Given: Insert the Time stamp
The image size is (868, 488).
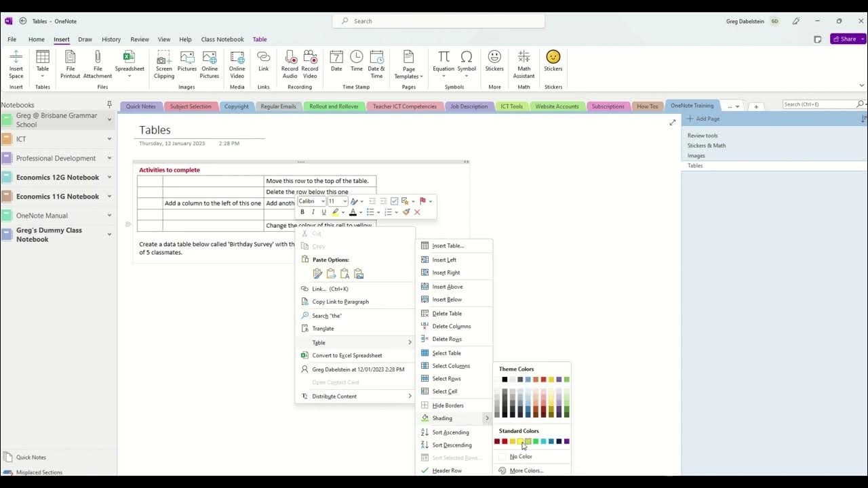Looking at the screenshot, I should point(357,58).
